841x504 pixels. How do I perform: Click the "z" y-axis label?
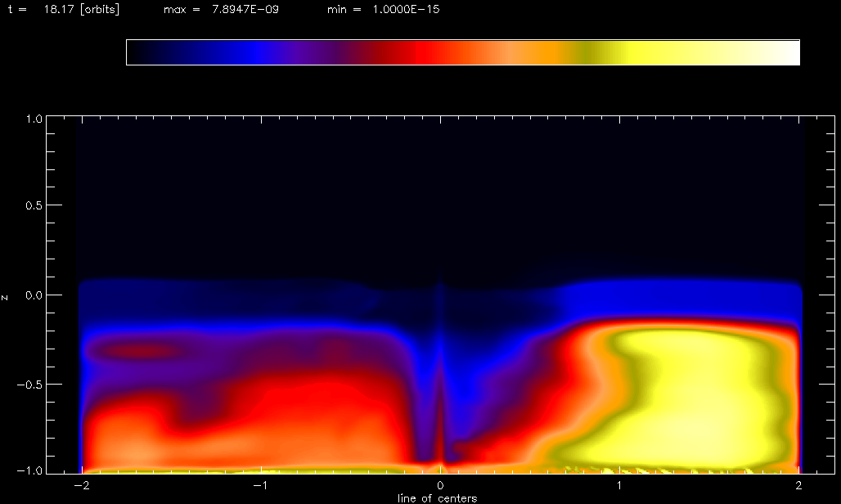coord(6,296)
